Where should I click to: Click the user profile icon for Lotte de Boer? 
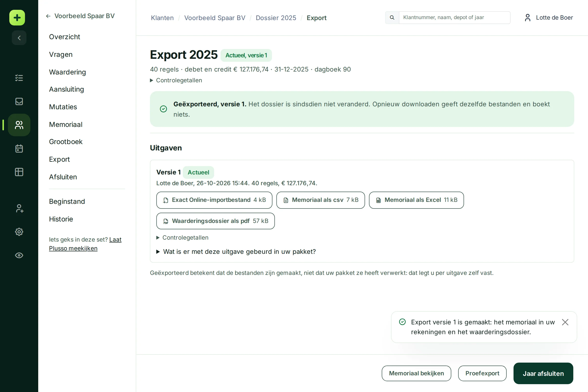click(x=527, y=17)
